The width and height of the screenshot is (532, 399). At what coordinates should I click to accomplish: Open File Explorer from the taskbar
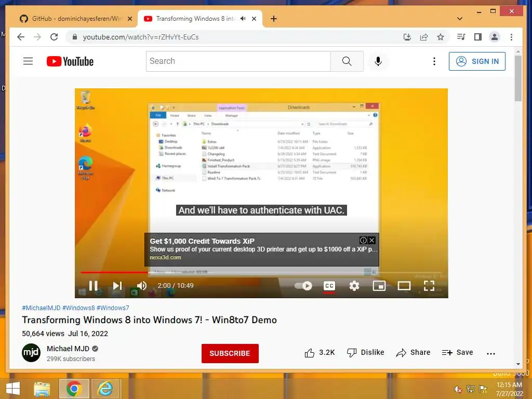click(x=42, y=389)
